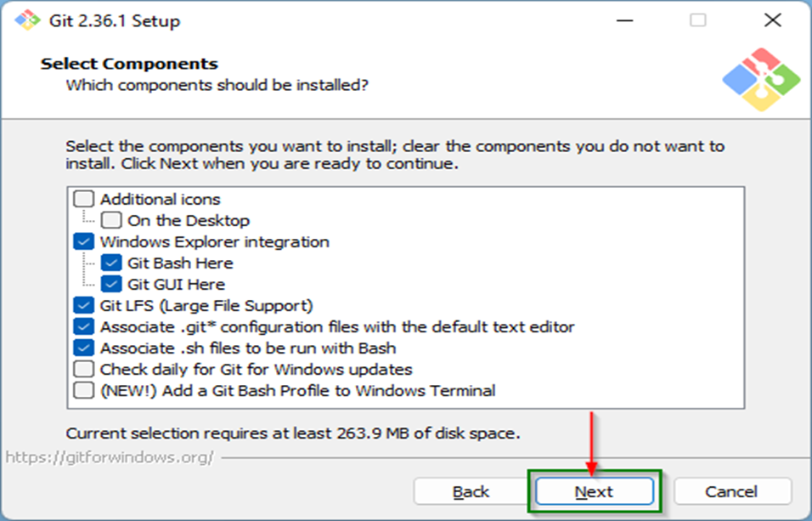Cancel the Git setup
The image size is (812, 521).
click(x=732, y=491)
